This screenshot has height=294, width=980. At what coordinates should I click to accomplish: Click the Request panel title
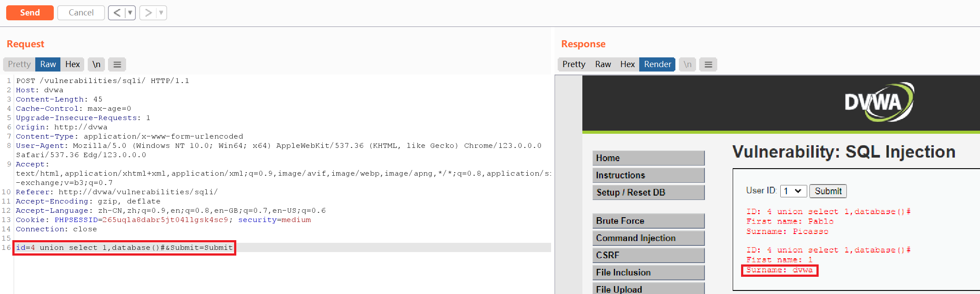point(26,44)
